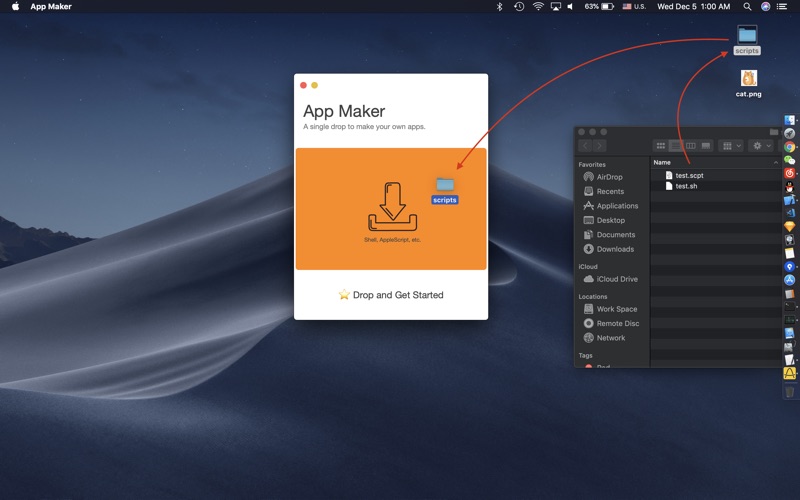Open the Finder group-by dropdown
The height and width of the screenshot is (500, 800).
coord(731,146)
